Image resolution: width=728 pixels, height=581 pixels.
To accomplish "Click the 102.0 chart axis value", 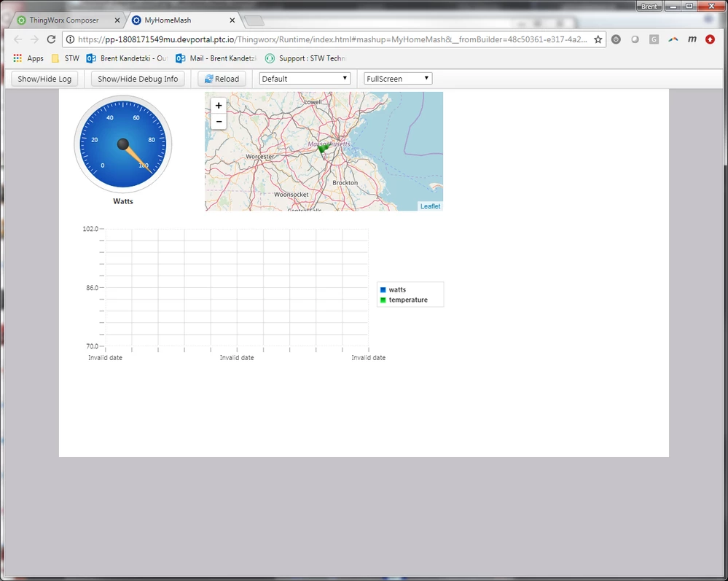I will point(90,229).
